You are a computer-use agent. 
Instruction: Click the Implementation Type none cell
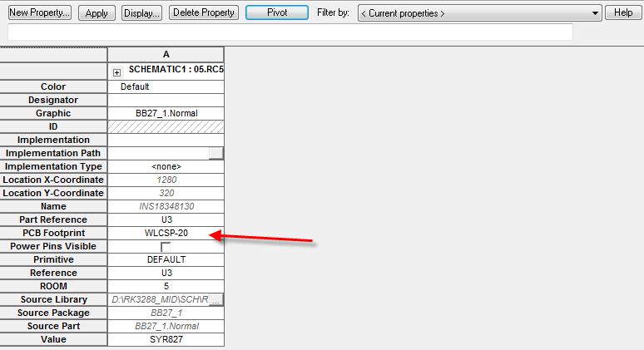click(166, 166)
